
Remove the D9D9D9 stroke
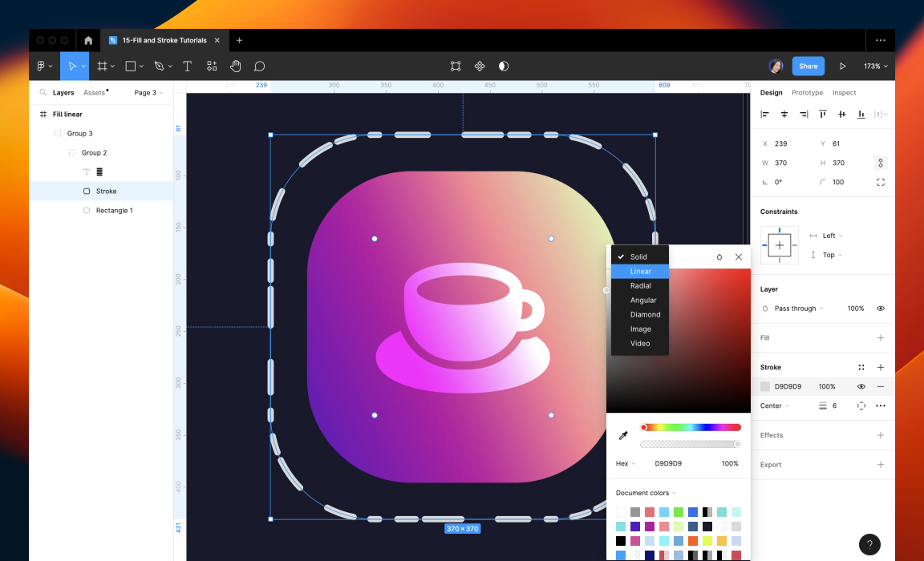881,387
